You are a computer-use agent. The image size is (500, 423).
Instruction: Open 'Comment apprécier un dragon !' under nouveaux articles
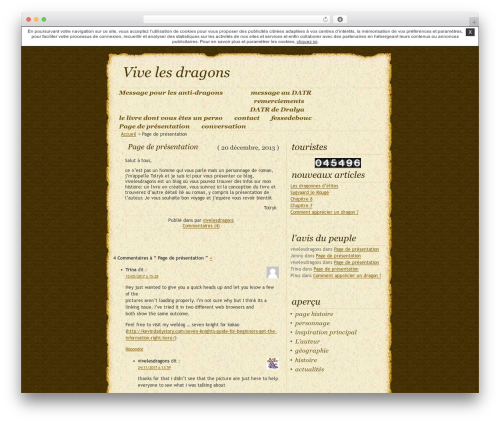(324, 212)
